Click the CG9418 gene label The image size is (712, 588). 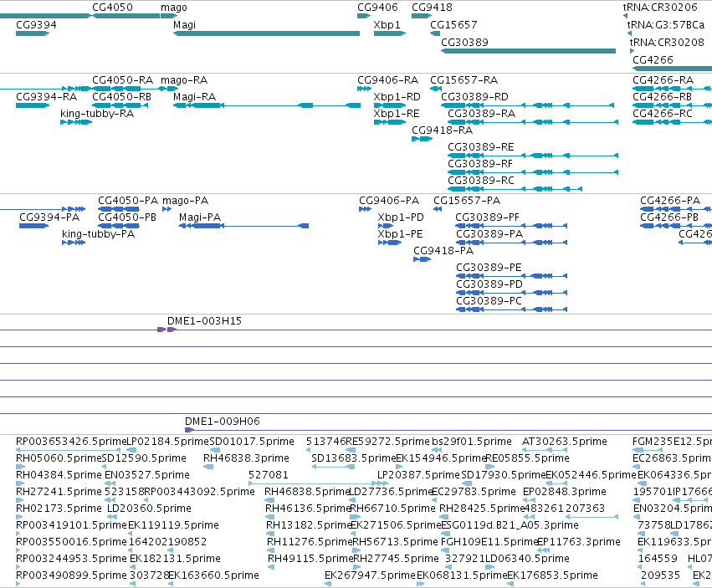click(432, 8)
